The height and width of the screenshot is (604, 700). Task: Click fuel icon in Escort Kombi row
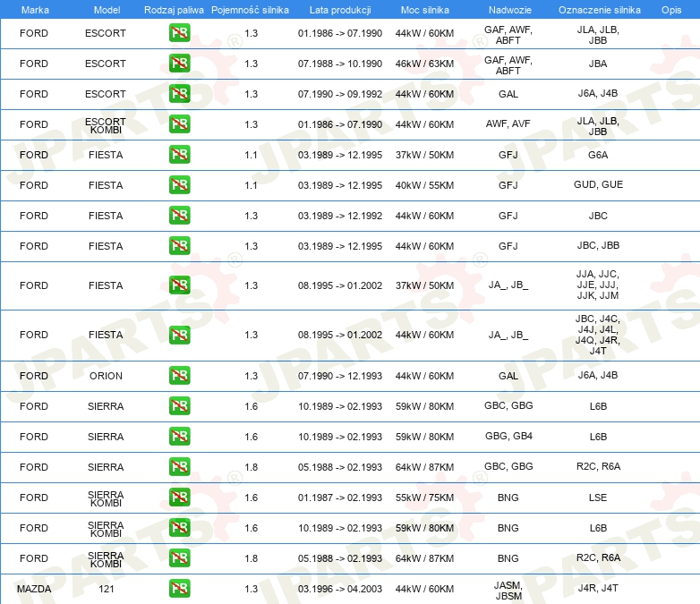(179, 124)
